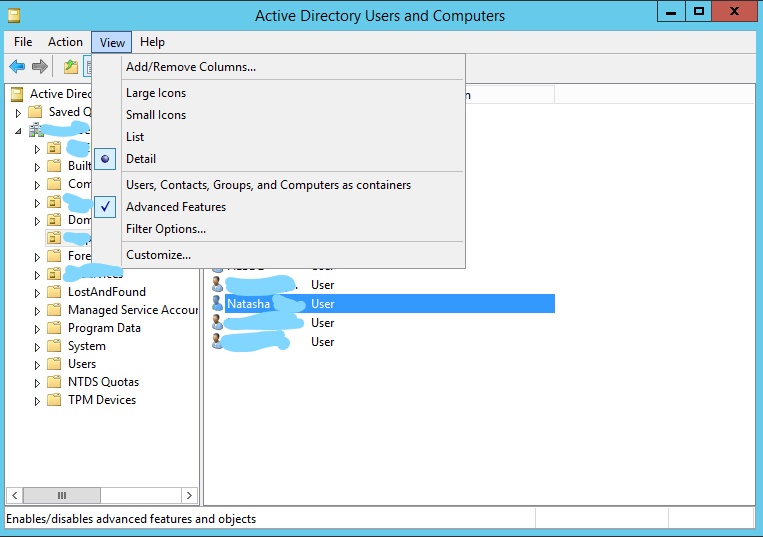The height and width of the screenshot is (537, 763).
Task: Enable Users, Contacts, Groups, Computers as containers
Action: [x=268, y=185]
